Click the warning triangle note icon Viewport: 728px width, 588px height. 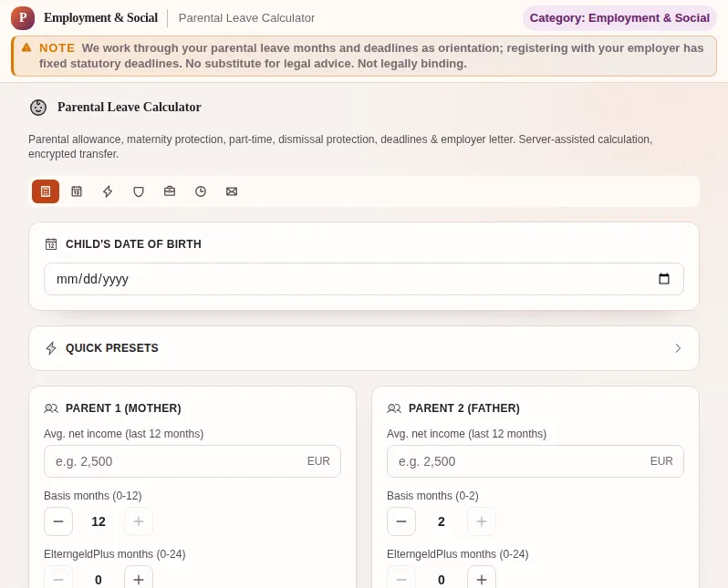coord(26,47)
